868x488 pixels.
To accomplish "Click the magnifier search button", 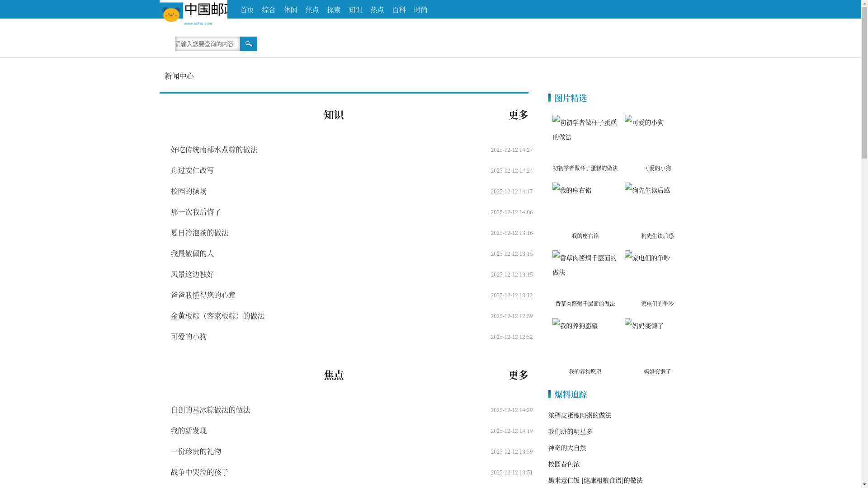I will tap(248, 44).
